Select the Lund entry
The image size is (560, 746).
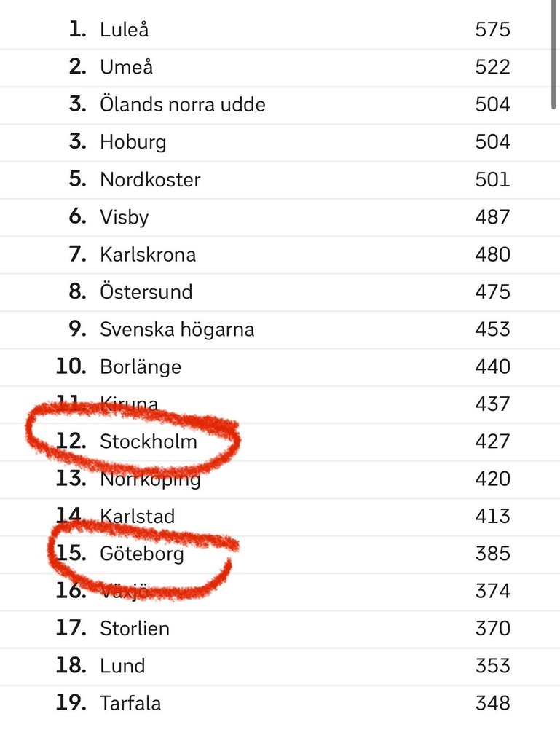point(280,666)
